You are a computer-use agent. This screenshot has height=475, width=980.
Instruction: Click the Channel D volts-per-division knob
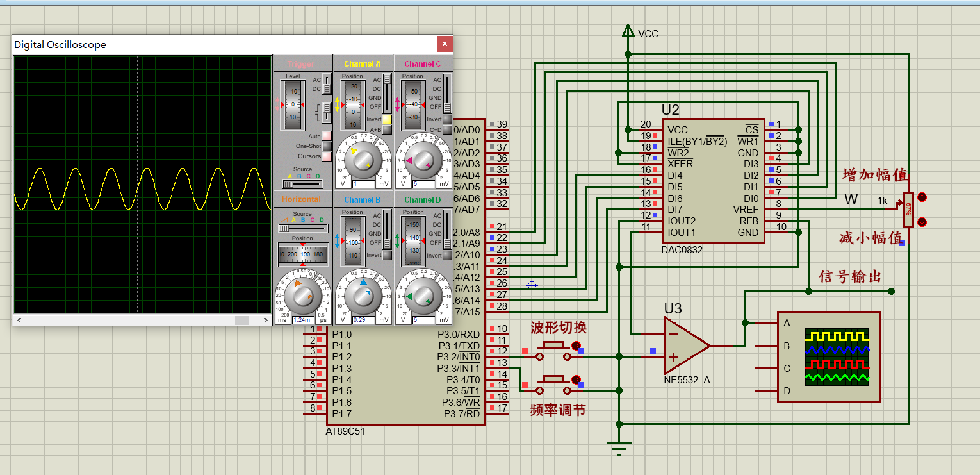tap(422, 295)
